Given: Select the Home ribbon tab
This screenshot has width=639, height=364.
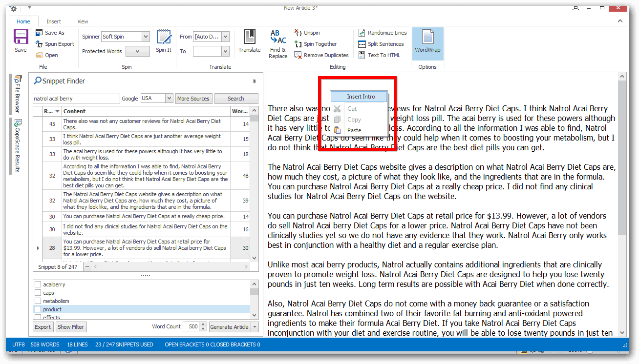Looking at the screenshot, I should 23,21.
